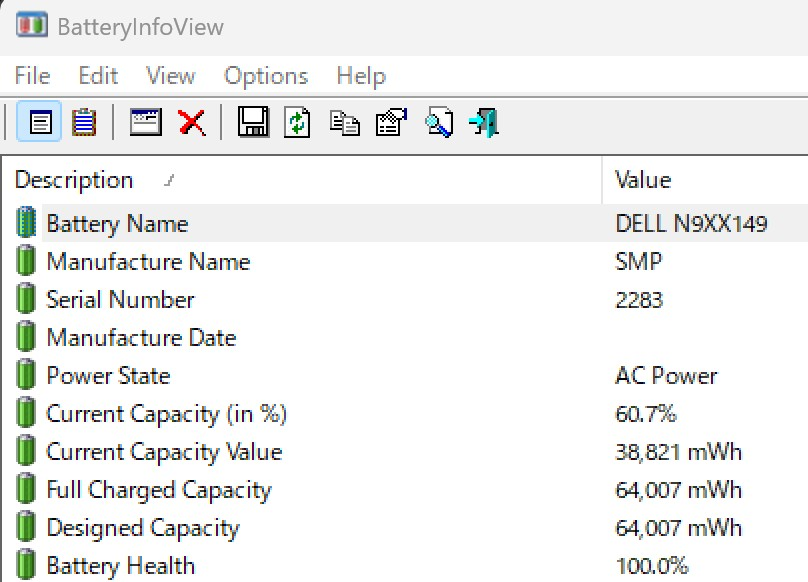Image resolution: width=808 pixels, height=582 pixels.
Task: Open the View menu
Action: tap(171, 76)
